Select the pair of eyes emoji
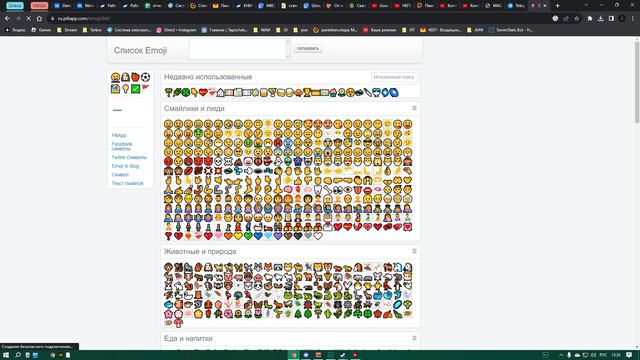This screenshot has height=360, width=640. click(x=338, y=189)
